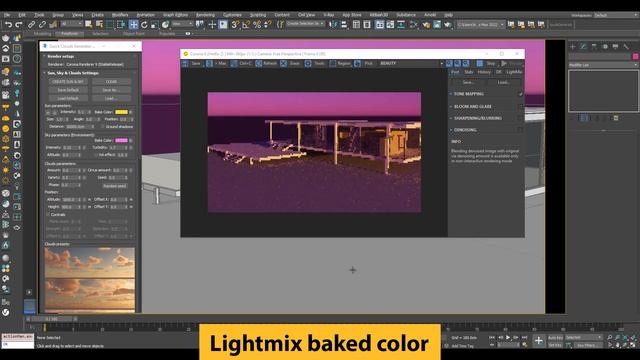Toggle the Spinner Snap tool
640x360 pixels.
(x=267, y=25)
